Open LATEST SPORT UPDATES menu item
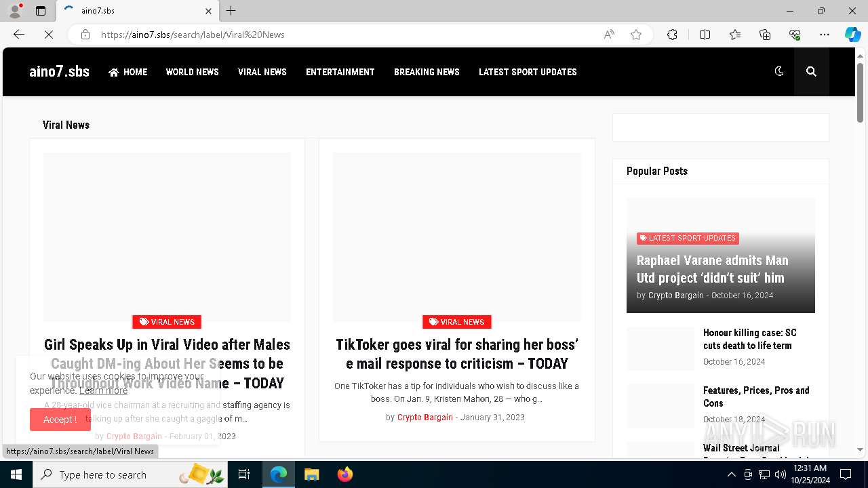 tap(528, 72)
